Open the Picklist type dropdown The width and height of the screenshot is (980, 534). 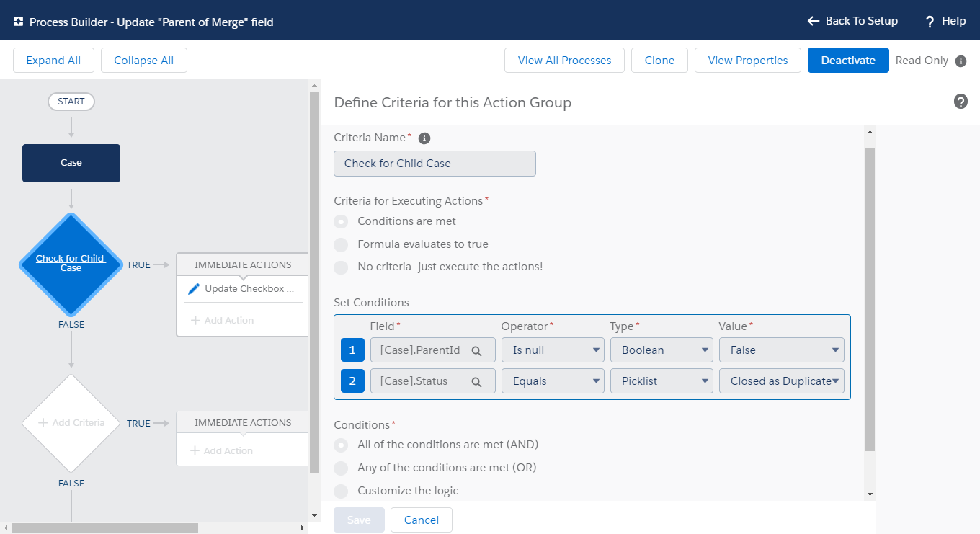[661, 381]
